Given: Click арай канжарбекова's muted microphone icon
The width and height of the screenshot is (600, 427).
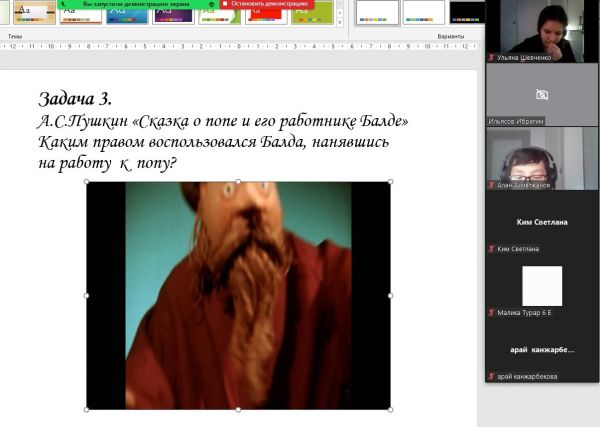Looking at the screenshot, I should pos(490,376).
